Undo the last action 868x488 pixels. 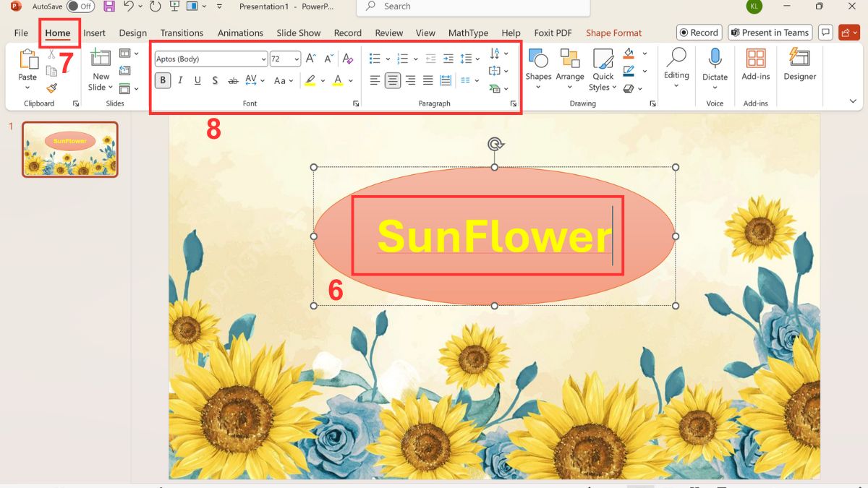pos(129,7)
